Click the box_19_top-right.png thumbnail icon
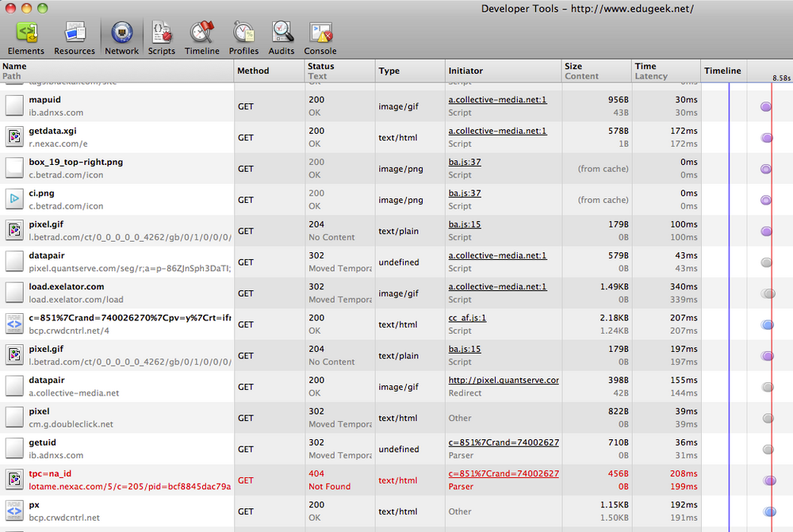Image resolution: width=793 pixels, height=532 pixels. (14, 168)
